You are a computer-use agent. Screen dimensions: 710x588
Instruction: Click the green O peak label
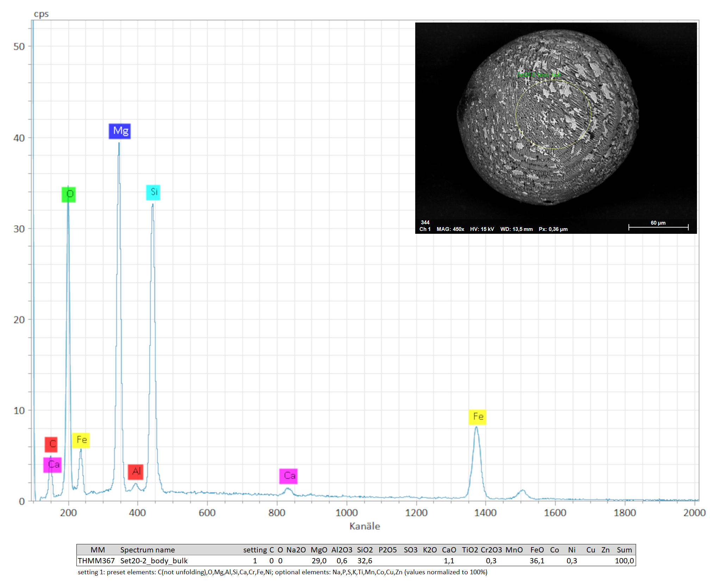click(69, 194)
